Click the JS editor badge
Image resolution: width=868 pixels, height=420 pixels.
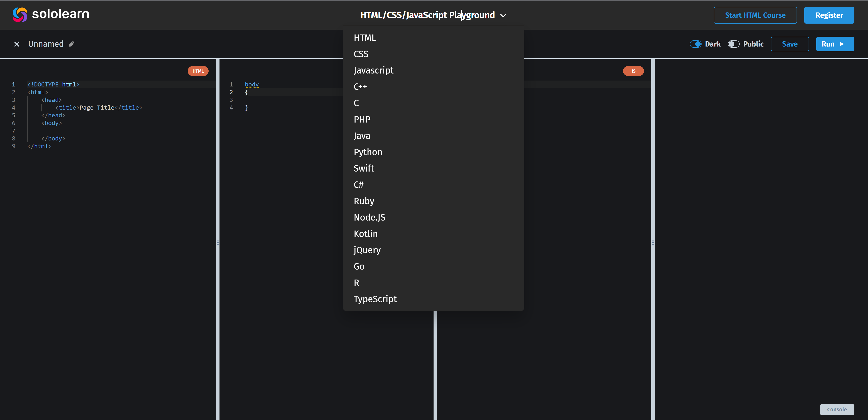click(634, 71)
